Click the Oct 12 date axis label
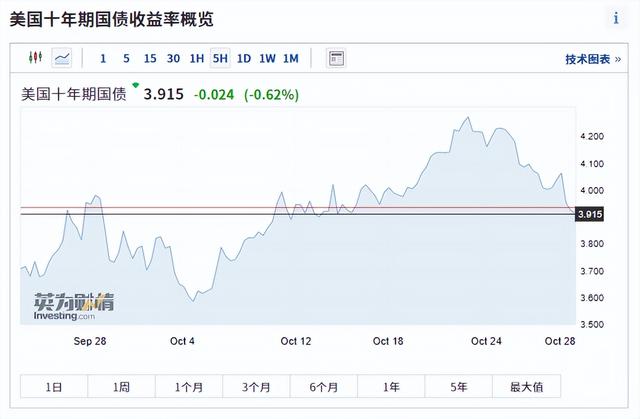The height and width of the screenshot is (419, 640). pos(296,341)
